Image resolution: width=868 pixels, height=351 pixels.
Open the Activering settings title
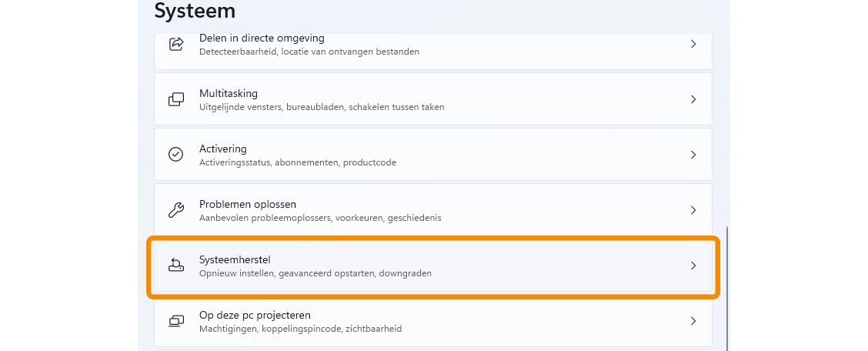(222, 149)
